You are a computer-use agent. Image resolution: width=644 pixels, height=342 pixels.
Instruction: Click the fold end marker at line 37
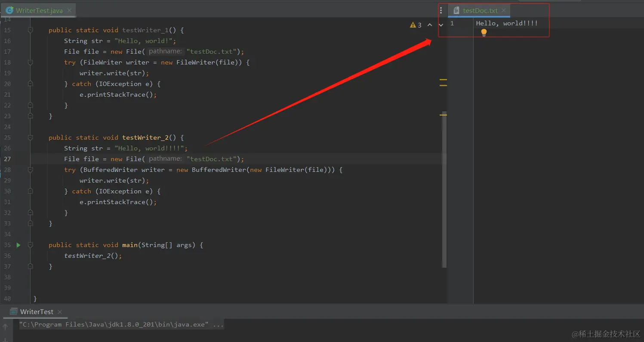tap(30, 266)
